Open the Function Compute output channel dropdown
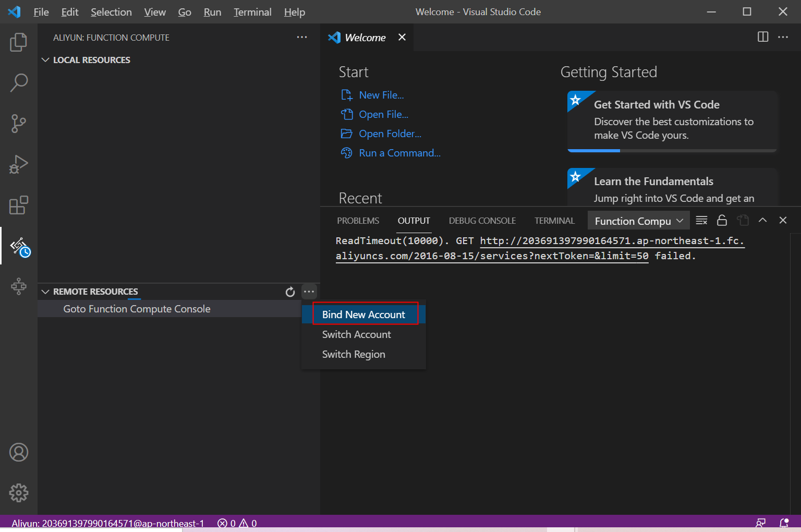 pos(638,221)
